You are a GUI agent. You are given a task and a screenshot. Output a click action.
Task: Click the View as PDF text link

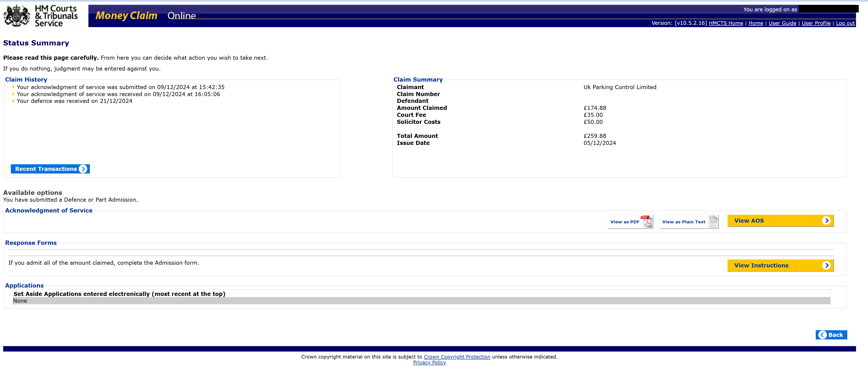click(x=625, y=222)
